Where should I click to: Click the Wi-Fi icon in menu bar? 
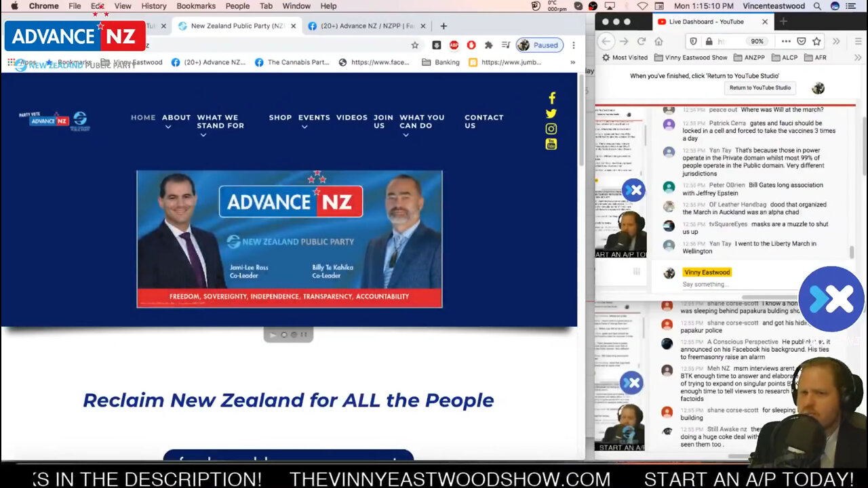click(x=642, y=6)
